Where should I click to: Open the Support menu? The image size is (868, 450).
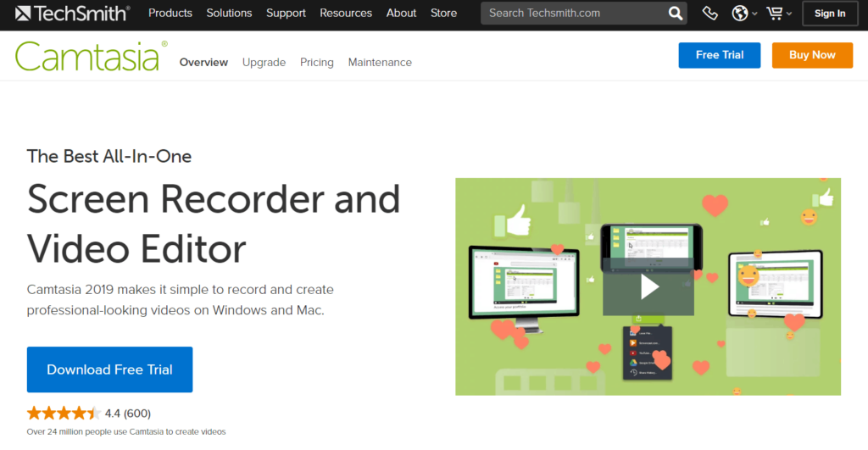286,13
